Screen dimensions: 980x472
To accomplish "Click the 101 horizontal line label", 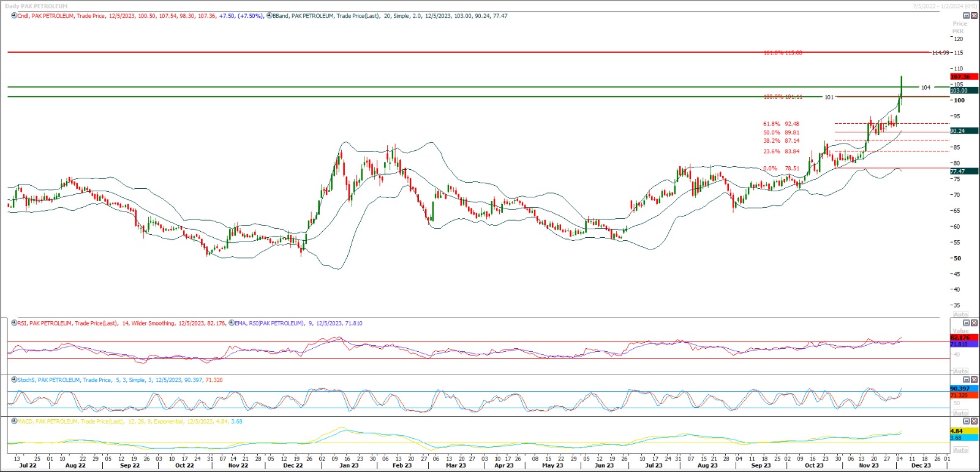I will pos(829,97).
